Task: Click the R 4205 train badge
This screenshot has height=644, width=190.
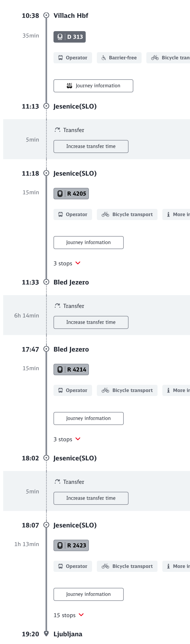Action: point(71,193)
